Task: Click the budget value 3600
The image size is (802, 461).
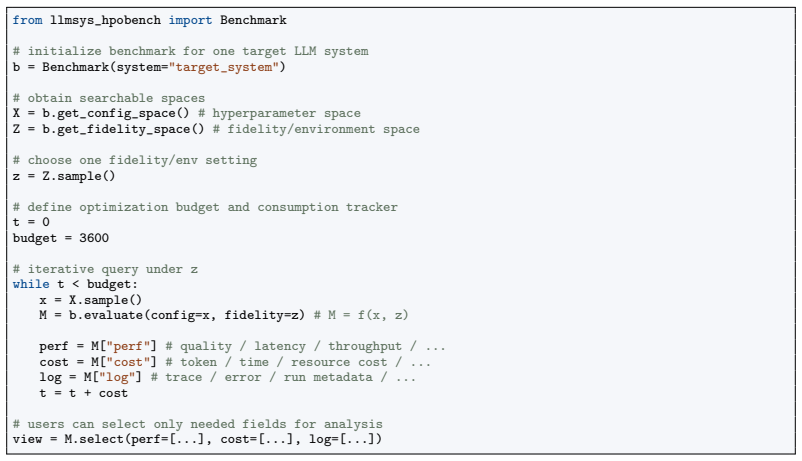Action: (94, 238)
